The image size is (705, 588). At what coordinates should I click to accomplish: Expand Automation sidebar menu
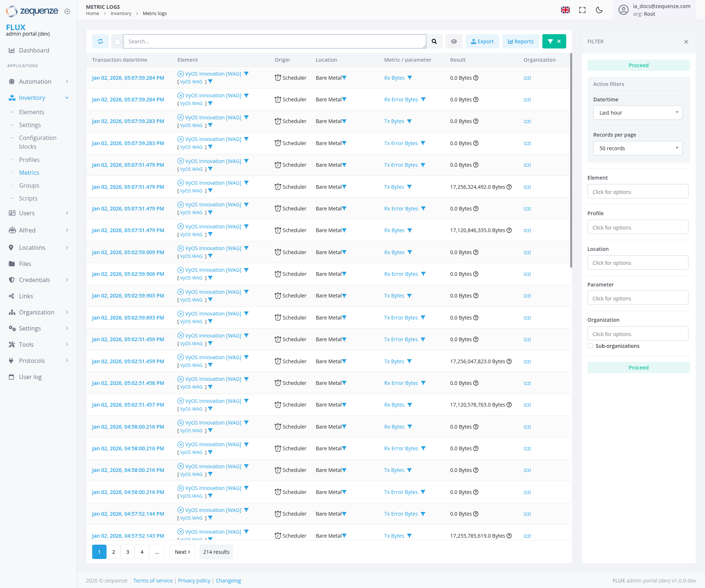point(39,82)
